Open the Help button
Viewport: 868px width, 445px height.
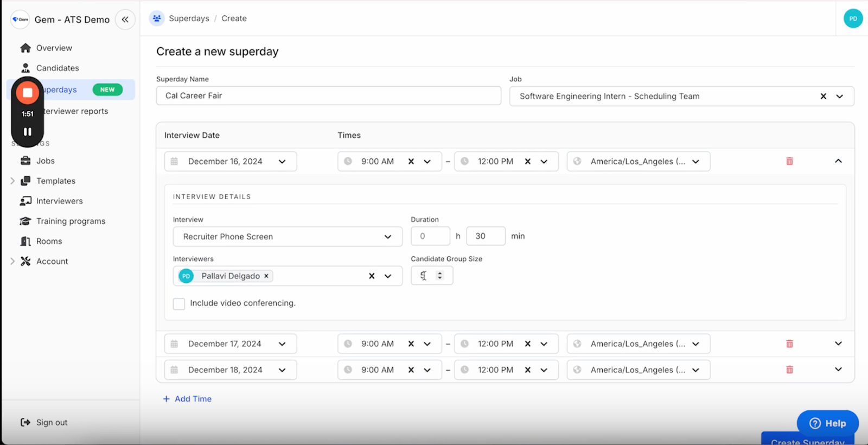click(x=827, y=423)
